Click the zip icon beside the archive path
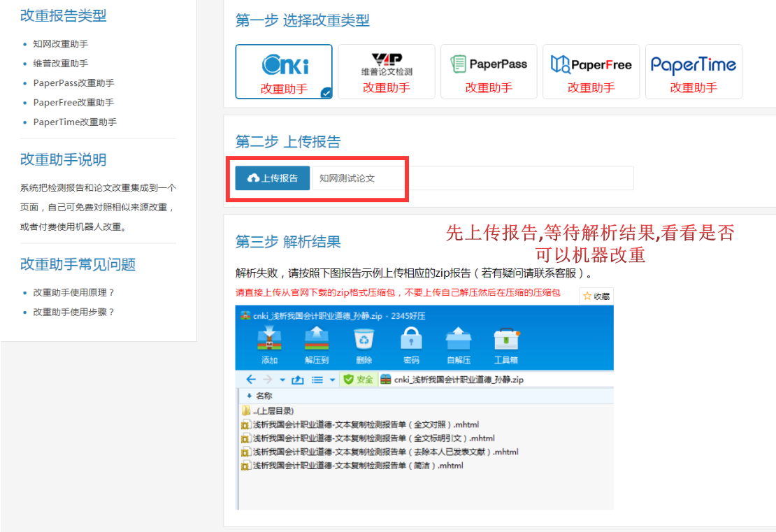The image size is (776, 532). pyautogui.click(x=386, y=380)
